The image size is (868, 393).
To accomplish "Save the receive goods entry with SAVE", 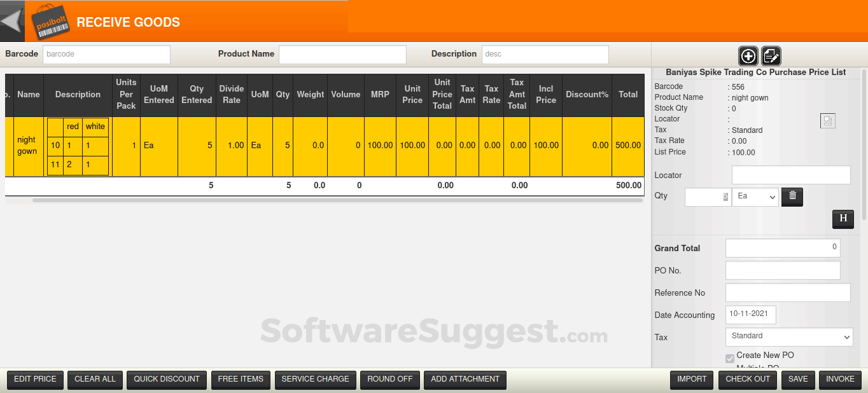I will (x=798, y=380).
